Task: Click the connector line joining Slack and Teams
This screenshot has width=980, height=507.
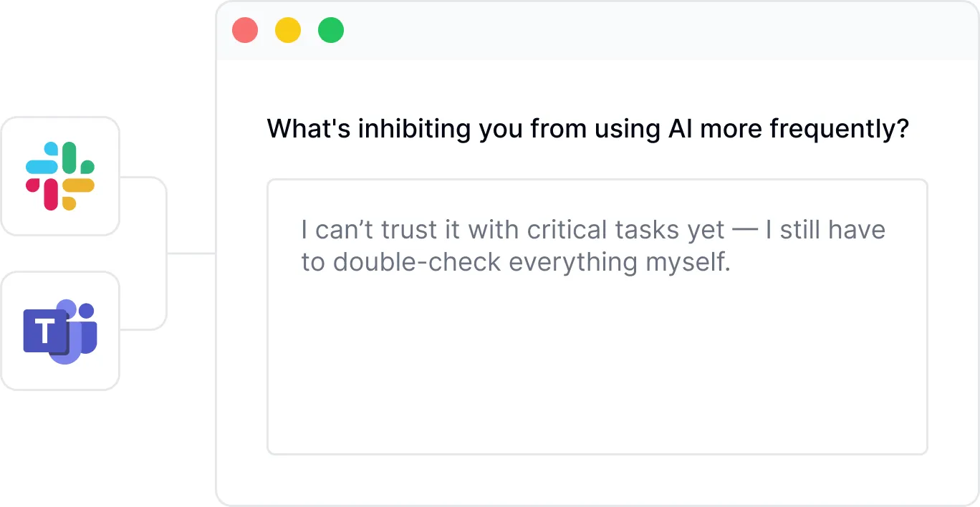Action: pyautogui.click(x=166, y=253)
